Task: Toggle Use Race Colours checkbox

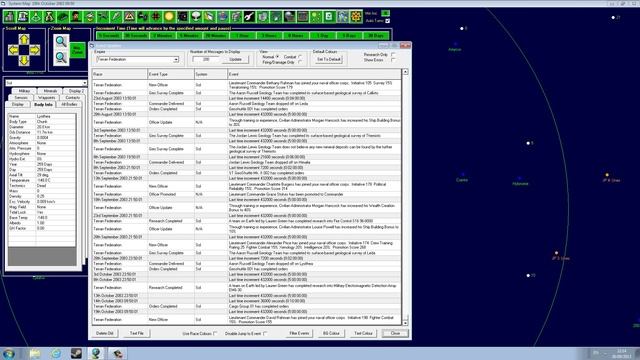Action: tap(215, 333)
